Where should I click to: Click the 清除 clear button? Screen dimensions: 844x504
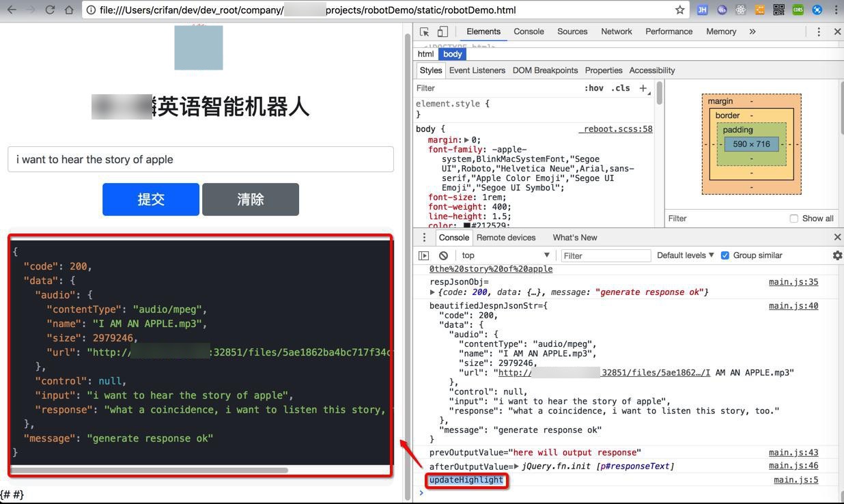pos(251,199)
